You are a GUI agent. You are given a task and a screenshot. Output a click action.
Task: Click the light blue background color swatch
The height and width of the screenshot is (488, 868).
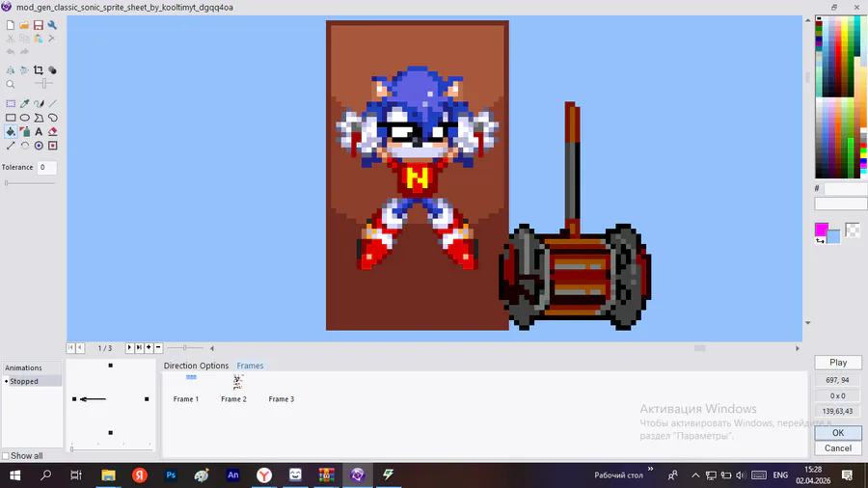pyautogui.click(x=834, y=237)
